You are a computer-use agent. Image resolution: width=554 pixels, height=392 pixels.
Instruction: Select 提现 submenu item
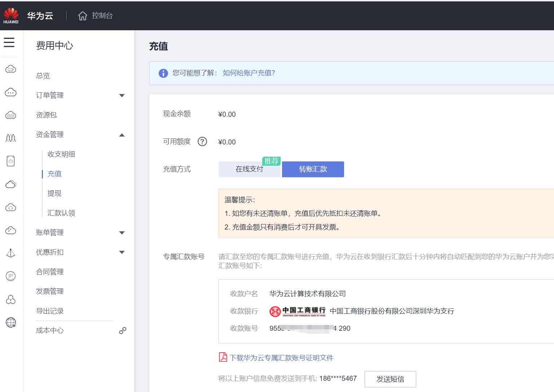pos(54,193)
